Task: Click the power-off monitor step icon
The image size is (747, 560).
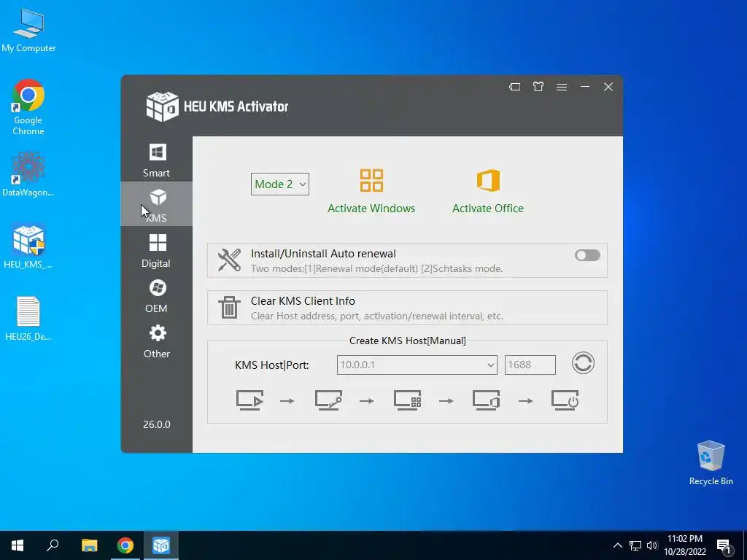Action: tap(565, 400)
